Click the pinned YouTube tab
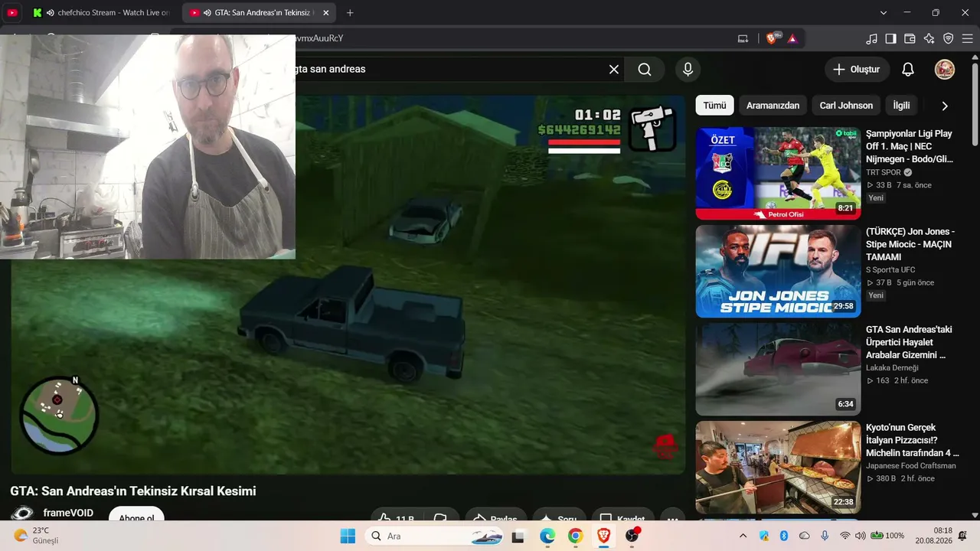 pos(12,13)
